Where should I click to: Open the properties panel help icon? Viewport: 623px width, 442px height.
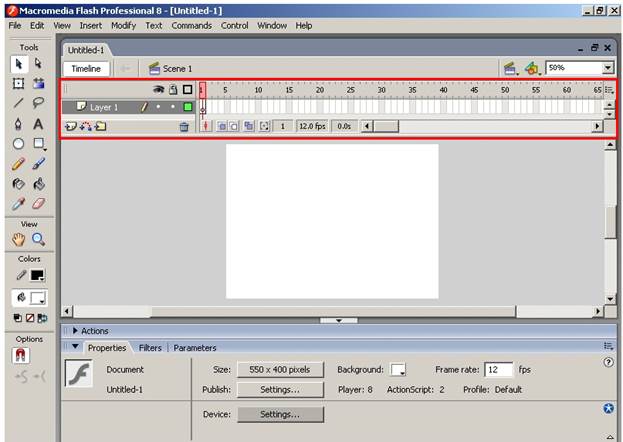608,362
